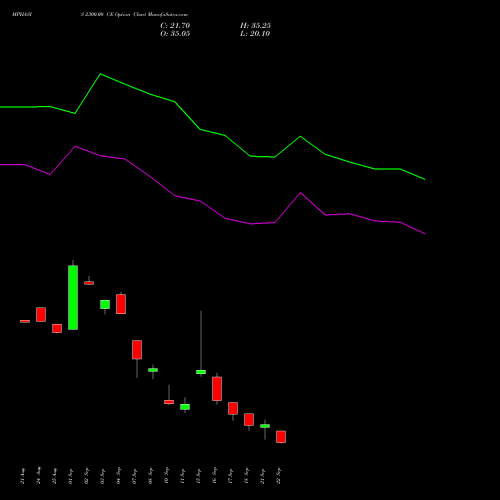Select the red candle for 18 Sep

(x=249, y=419)
